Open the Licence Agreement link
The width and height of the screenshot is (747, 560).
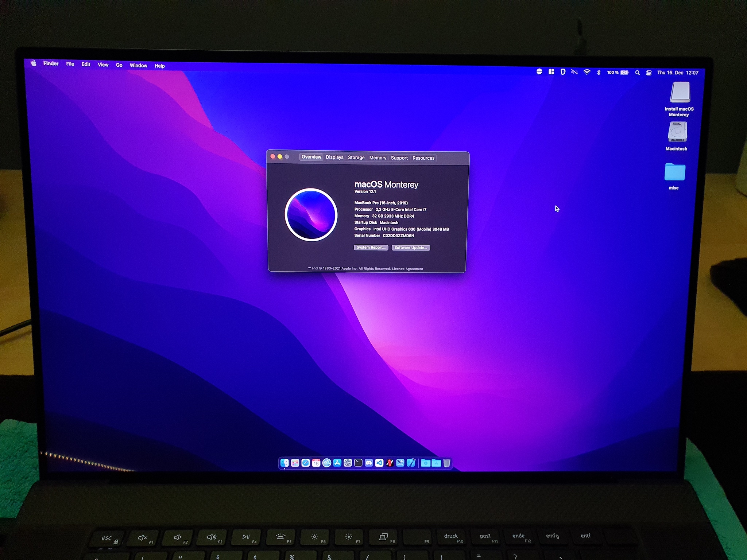(407, 269)
